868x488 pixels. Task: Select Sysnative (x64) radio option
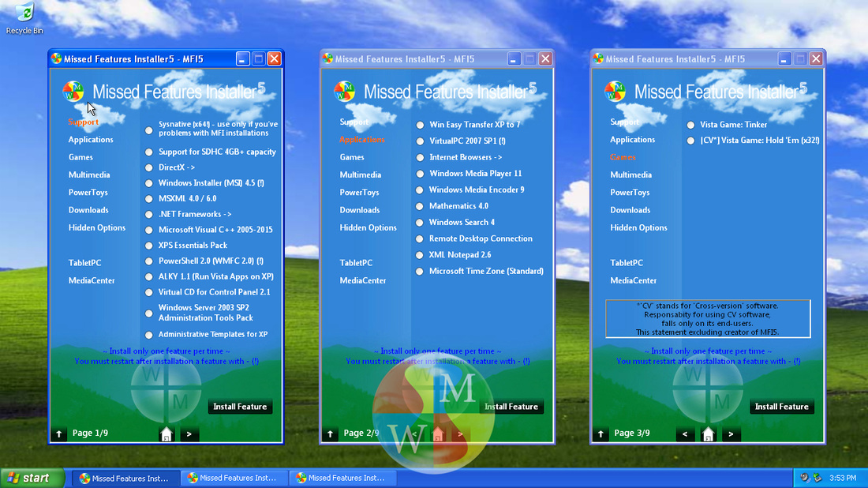tap(149, 131)
